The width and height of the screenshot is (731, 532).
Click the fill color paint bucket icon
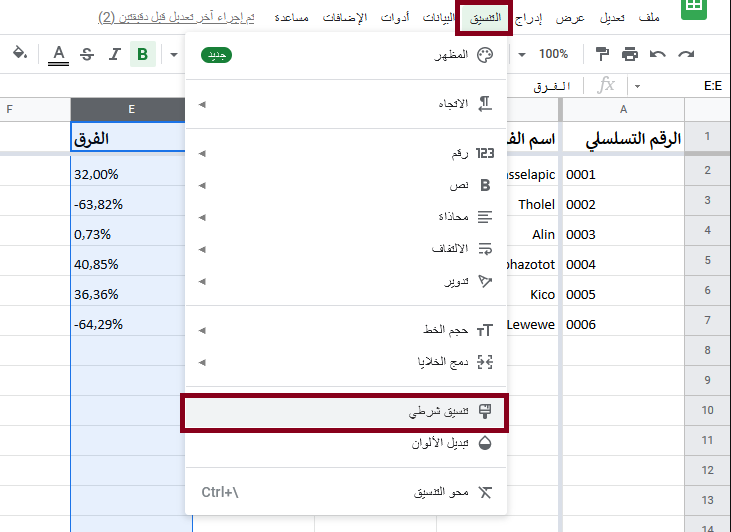pos(20,53)
